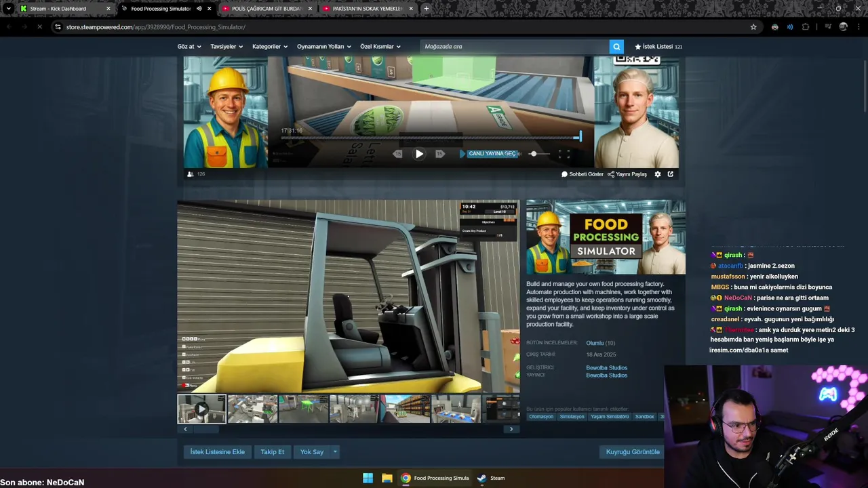Screen dimensions: 868x488
Task: Expand the Özel Kısımlar menu
Action: pos(380,47)
